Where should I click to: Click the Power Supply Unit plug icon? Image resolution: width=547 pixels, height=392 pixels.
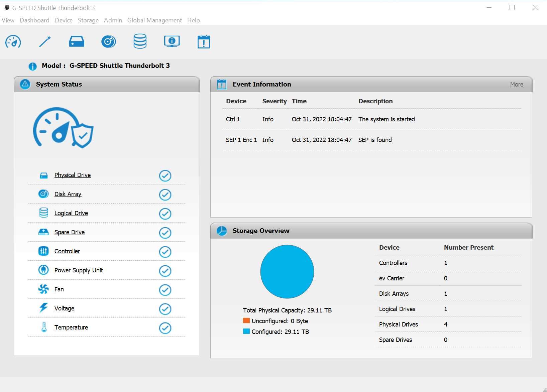[43, 270]
